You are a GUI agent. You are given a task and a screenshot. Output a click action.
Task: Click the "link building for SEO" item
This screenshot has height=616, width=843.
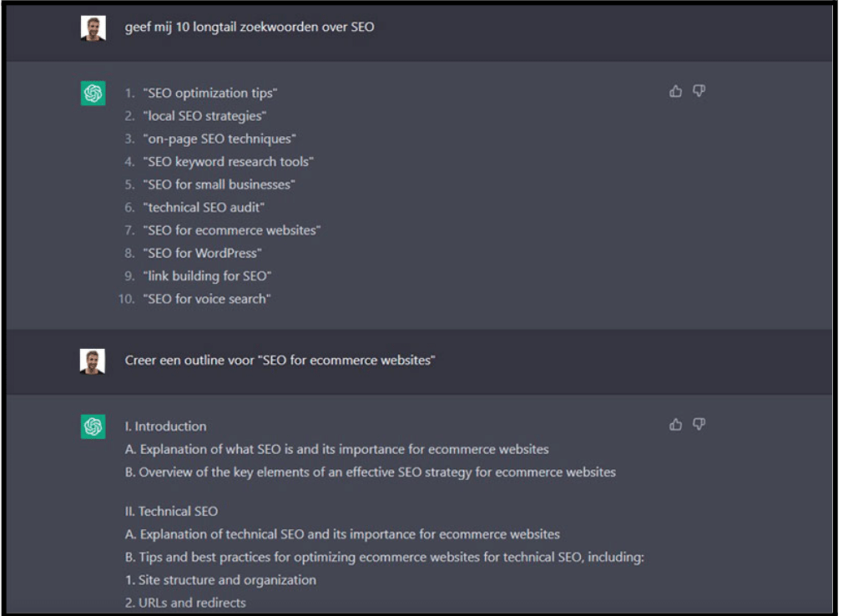[207, 276]
